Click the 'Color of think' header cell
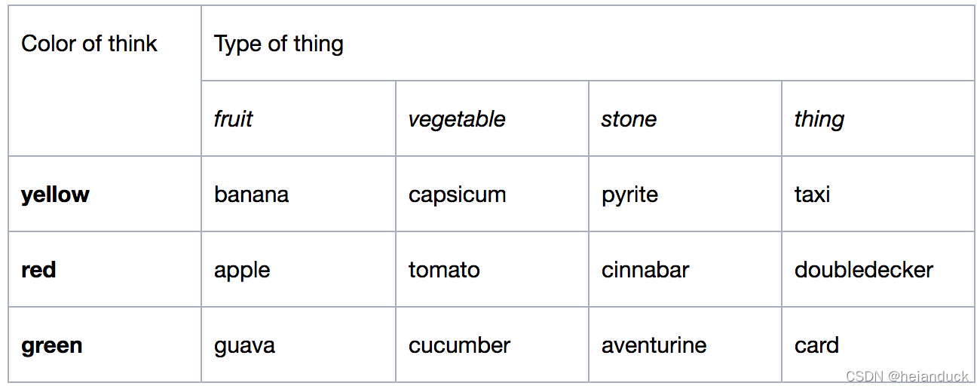Screen dimensions: 980x389 pos(105,81)
